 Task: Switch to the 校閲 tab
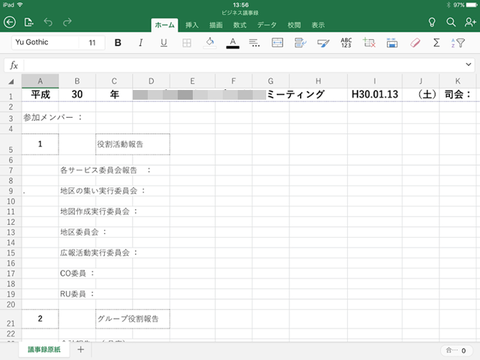pyautogui.click(x=294, y=25)
